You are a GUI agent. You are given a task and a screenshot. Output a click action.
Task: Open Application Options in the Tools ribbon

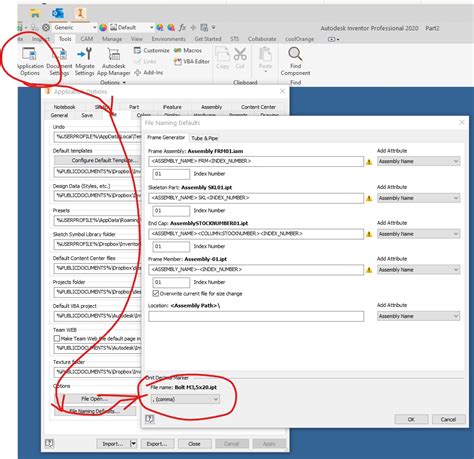pyautogui.click(x=30, y=62)
